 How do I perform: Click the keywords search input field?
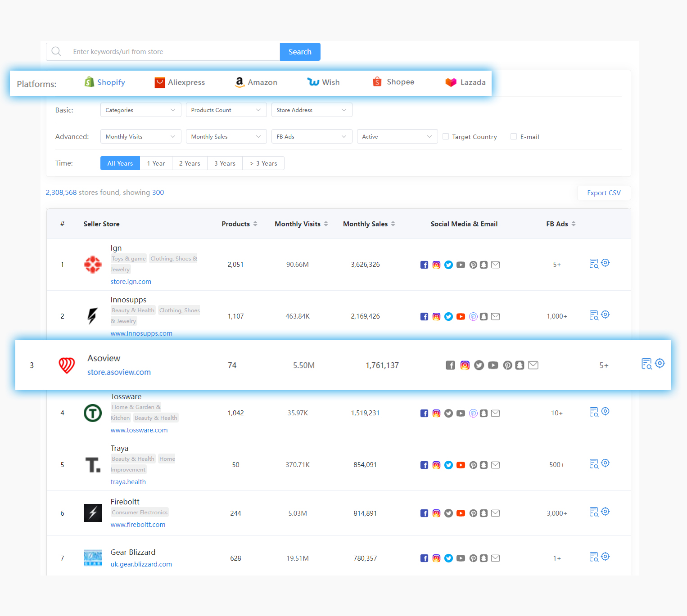pyautogui.click(x=171, y=51)
